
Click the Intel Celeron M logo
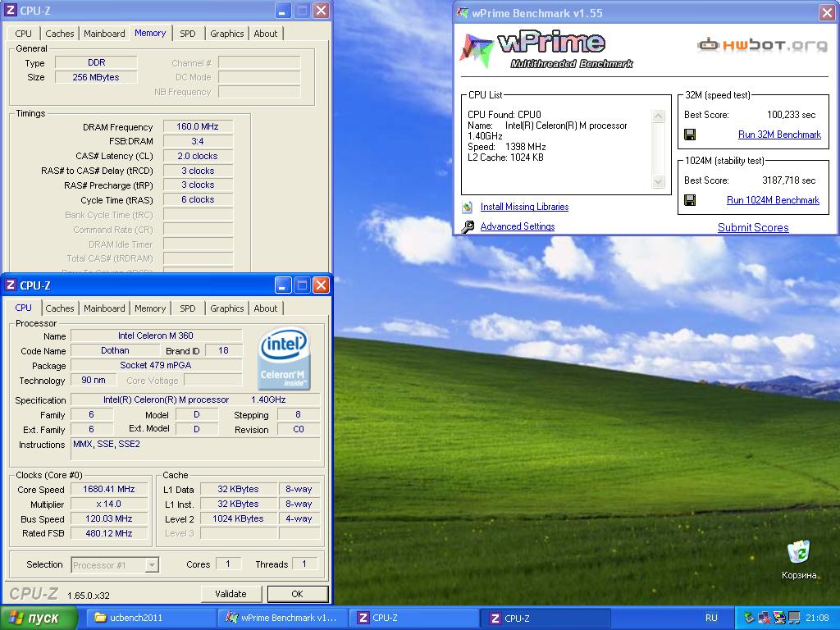(x=284, y=358)
